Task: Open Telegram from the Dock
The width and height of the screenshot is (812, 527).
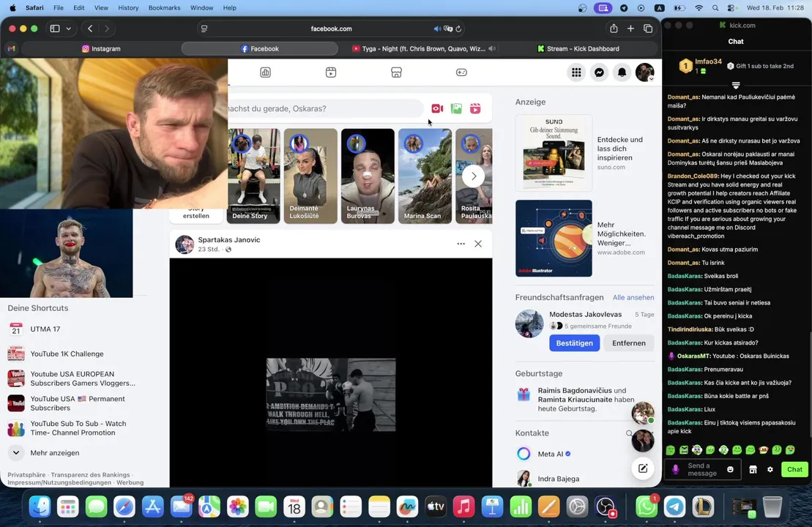Action: point(675,507)
